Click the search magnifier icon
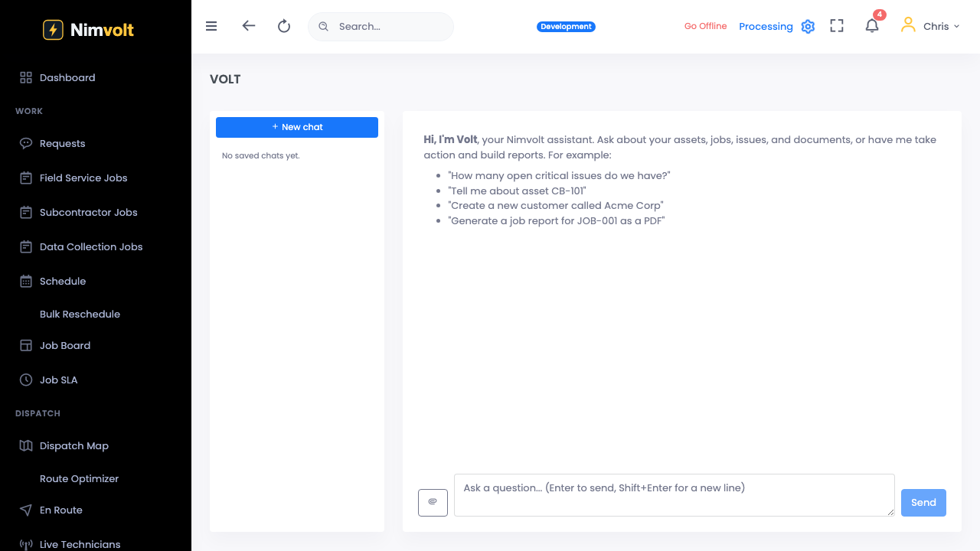Screen dimensions: 980x551 coord(323,26)
